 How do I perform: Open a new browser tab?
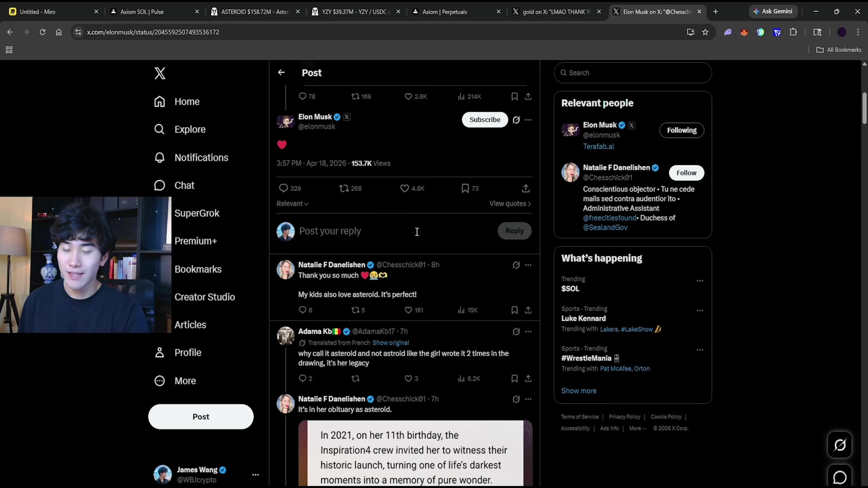coord(715,12)
